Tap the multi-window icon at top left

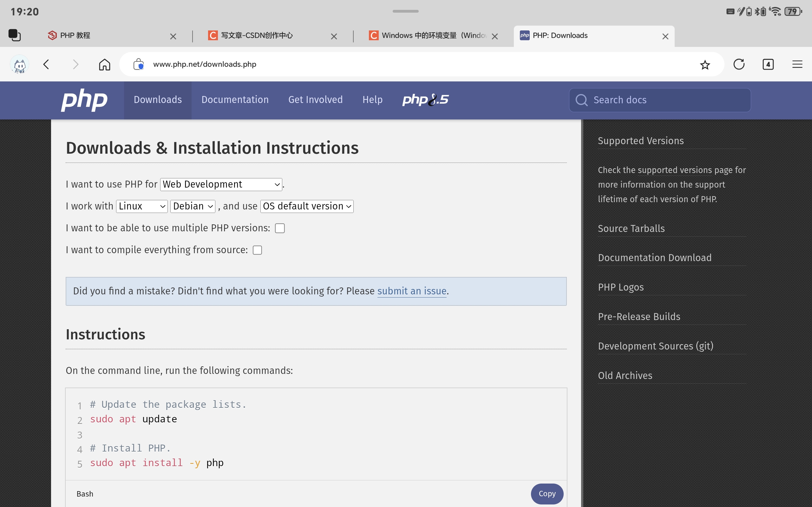pyautogui.click(x=14, y=35)
